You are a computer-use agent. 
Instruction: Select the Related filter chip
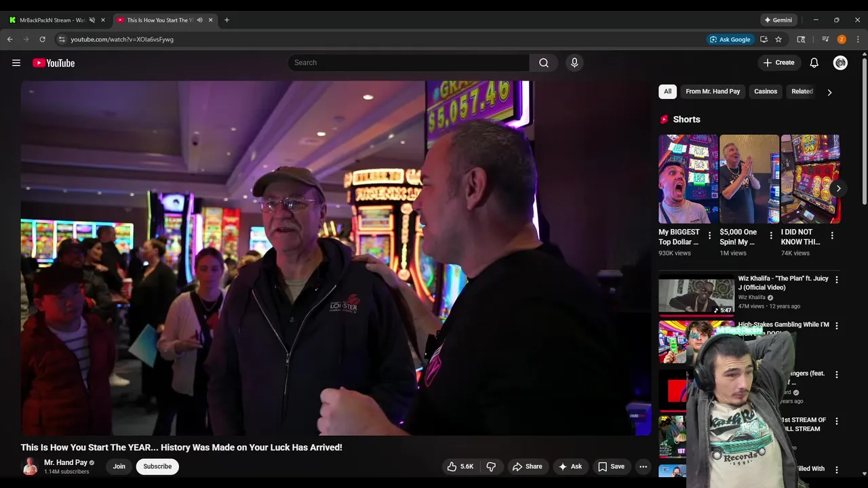click(x=802, y=91)
